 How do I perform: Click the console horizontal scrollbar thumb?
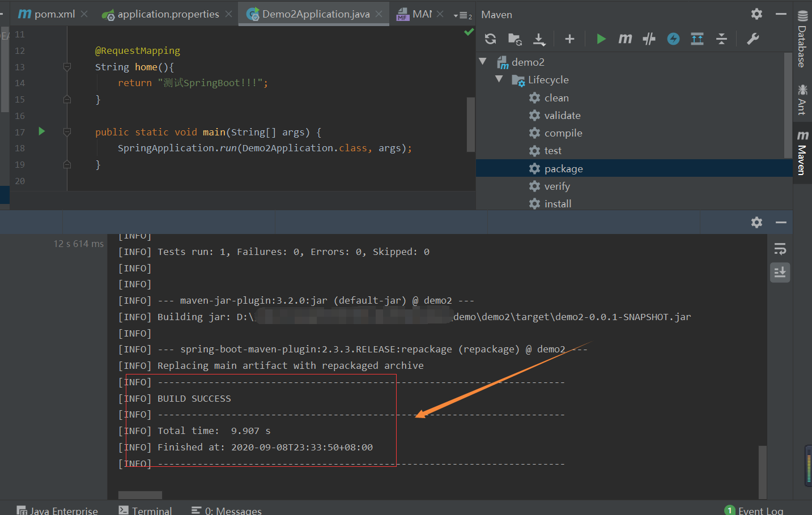tap(140, 495)
